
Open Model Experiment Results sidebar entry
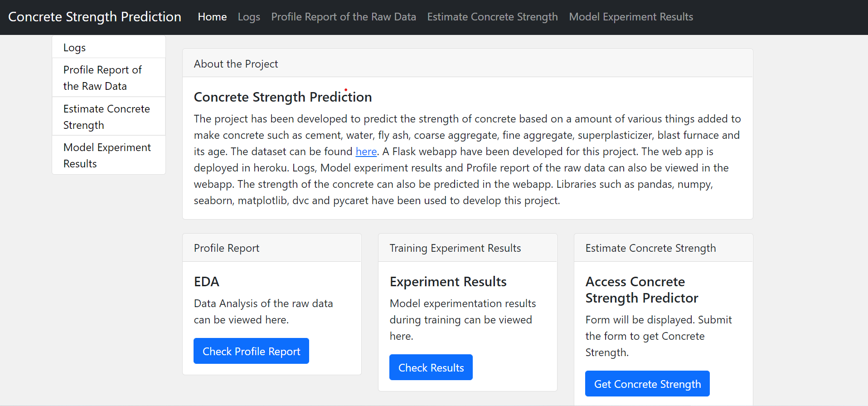click(107, 155)
